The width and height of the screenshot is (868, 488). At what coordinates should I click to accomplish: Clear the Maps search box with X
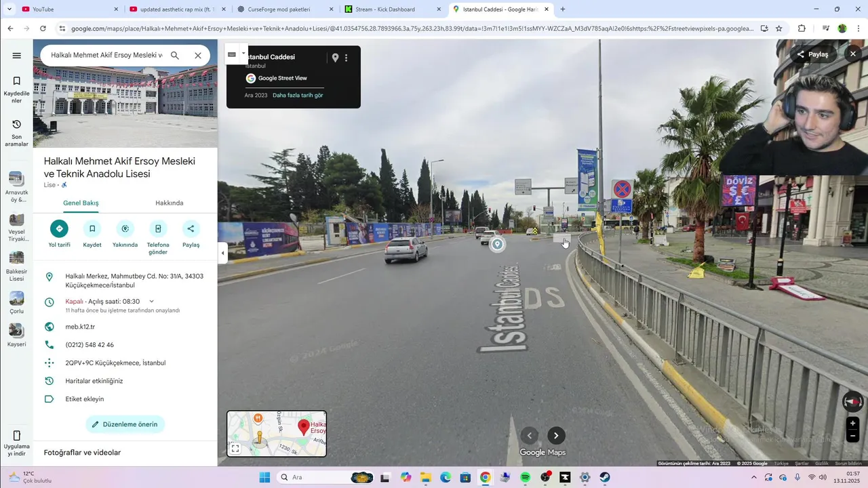(x=198, y=56)
